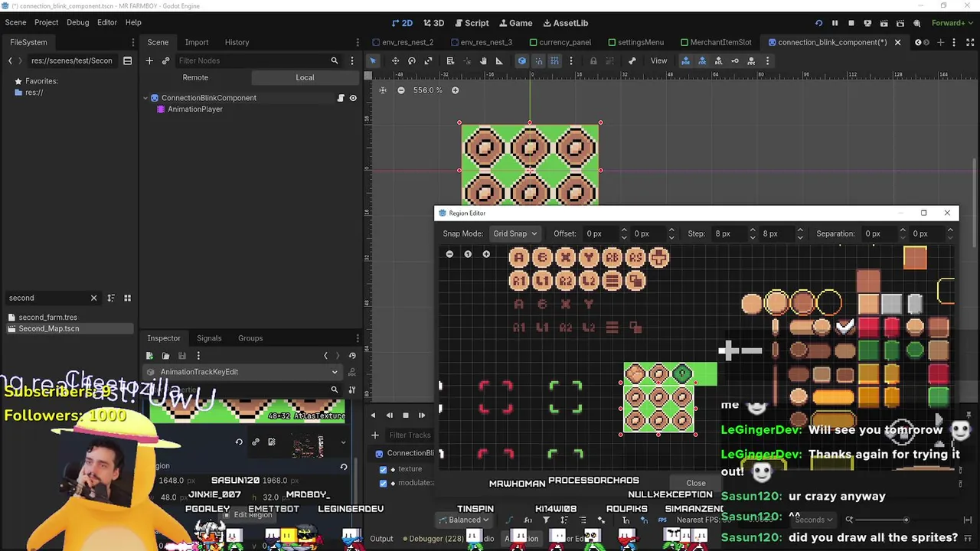Open the Signals tab
The width and height of the screenshot is (980, 551).
pos(209,337)
